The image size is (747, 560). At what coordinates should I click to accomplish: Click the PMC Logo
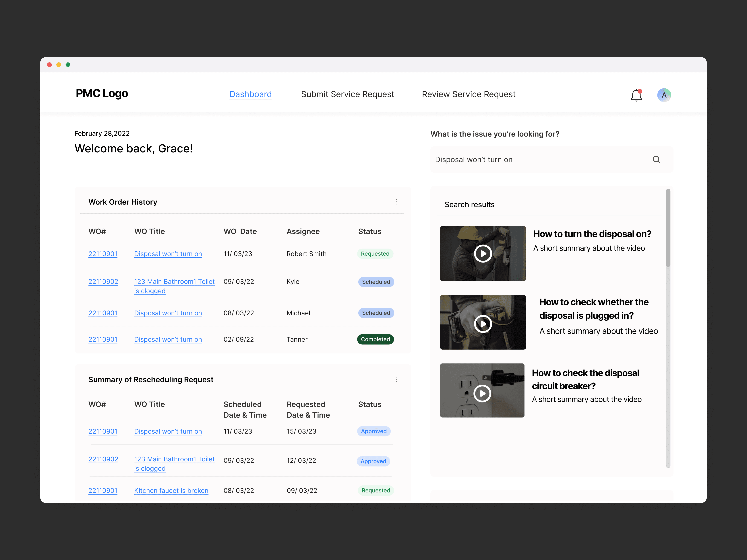pyautogui.click(x=102, y=94)
